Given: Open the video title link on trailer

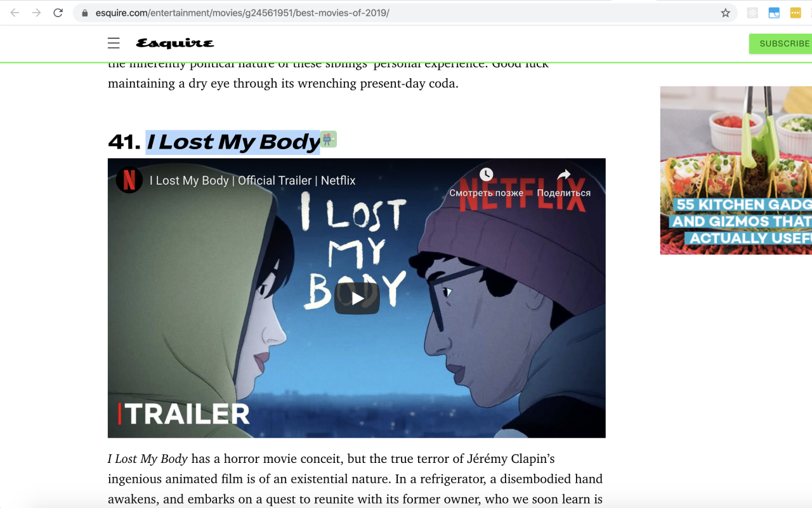Looking at the screenshot, I should click(252, 180).
